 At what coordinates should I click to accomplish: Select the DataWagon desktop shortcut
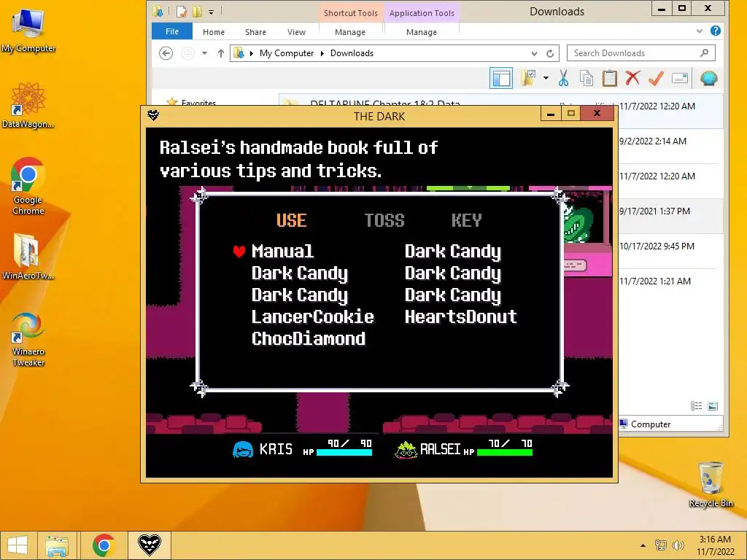28,106
